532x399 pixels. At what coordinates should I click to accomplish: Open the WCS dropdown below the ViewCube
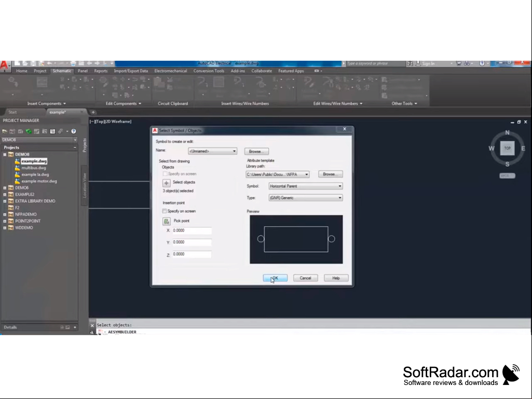coord(507,176)
